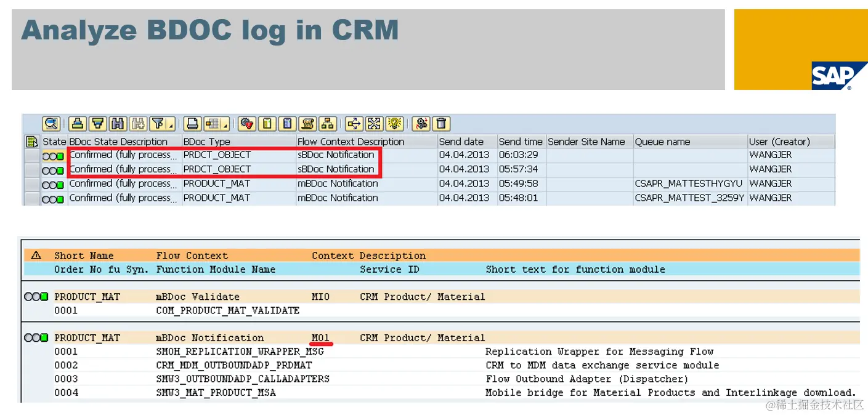
Task: Click traffic light beside lower mBDoc Notification entry
Action: [36, 338]
